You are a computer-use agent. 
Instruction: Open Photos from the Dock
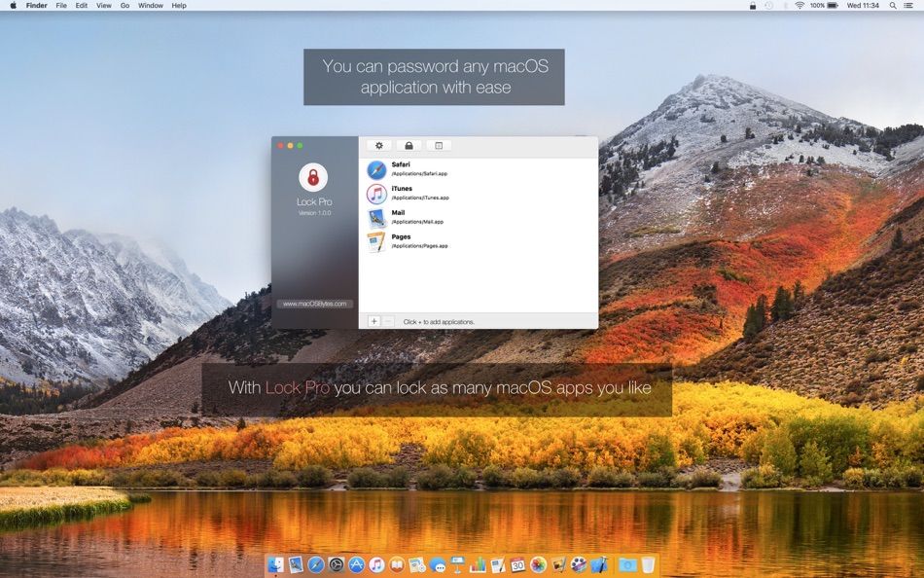(x=538, y=565)
